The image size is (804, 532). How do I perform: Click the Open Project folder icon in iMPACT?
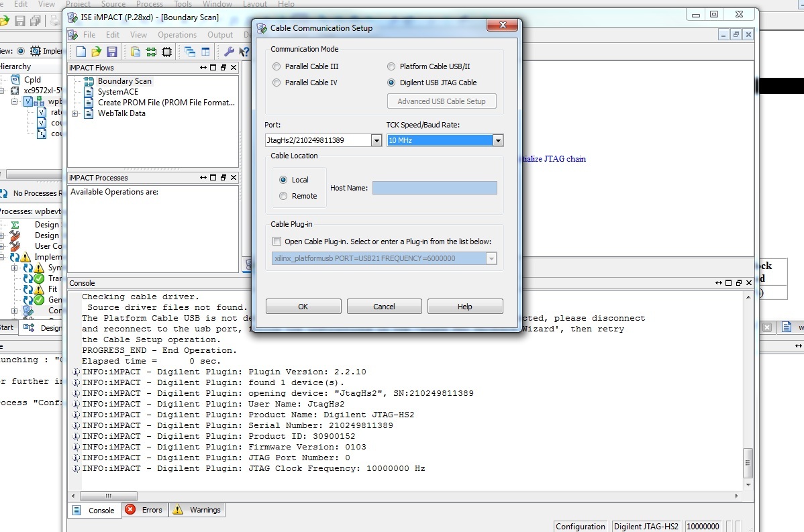click(96, 51)
